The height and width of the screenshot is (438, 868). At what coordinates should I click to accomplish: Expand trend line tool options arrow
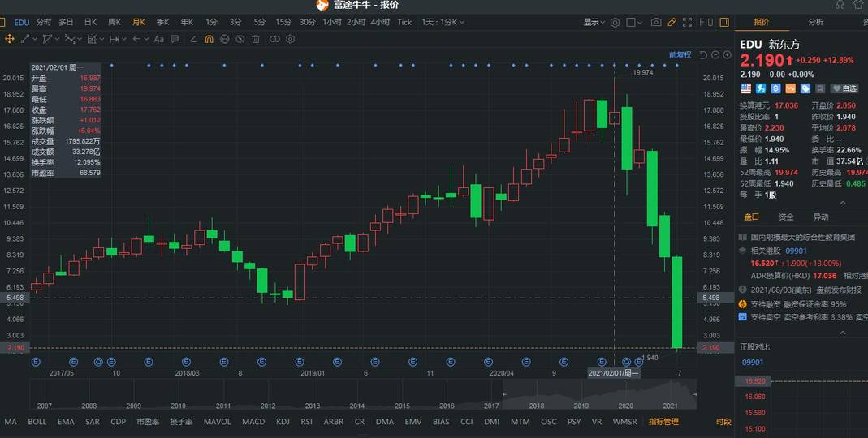click(x=36, y=39)
